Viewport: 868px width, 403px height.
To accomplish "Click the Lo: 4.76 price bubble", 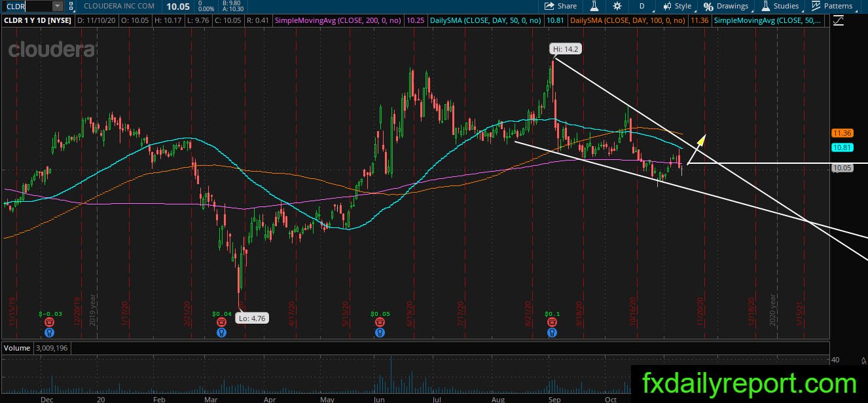I will click(x=252, y=318).
